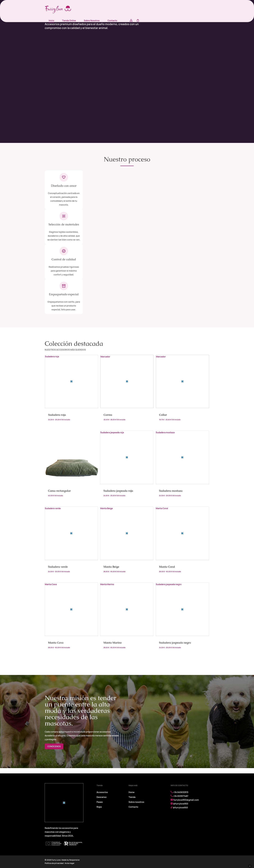The image size is (254, 868).
Task: Open the Manta Coral product title
Action: [167, 567]
